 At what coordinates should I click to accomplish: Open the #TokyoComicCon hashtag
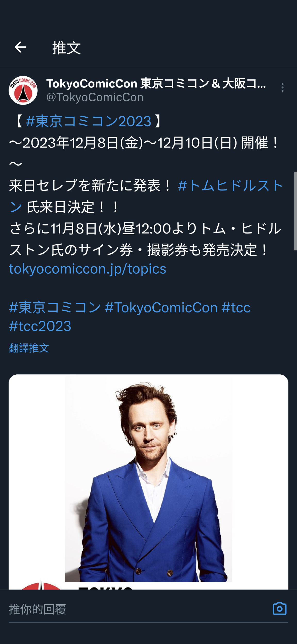[161, 308]
